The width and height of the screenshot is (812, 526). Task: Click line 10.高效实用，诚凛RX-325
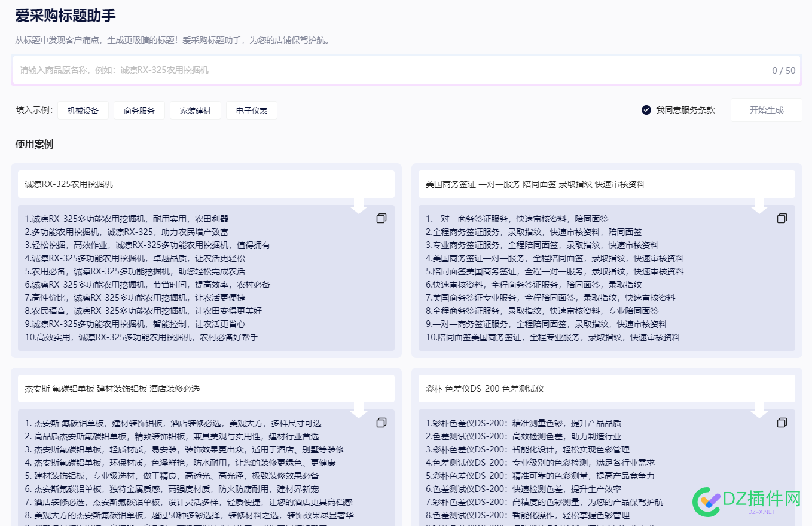142,337
